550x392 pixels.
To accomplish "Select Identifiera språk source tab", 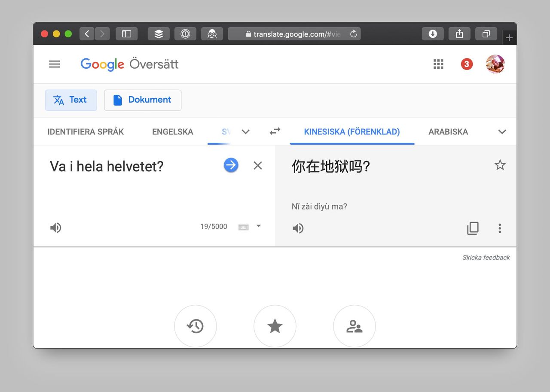I will (x=86, y=132).
